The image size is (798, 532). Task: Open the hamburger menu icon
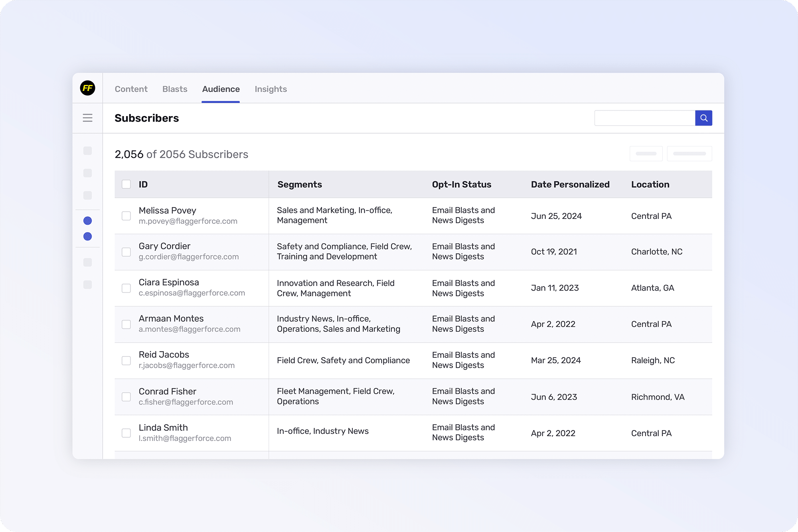tap(87, 118)
